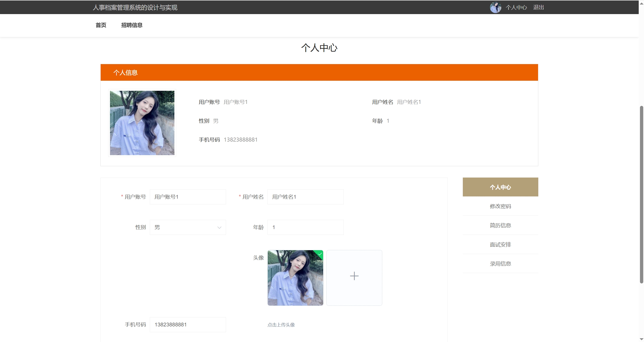Click the 用户姓名 input field

pos(305,197)
